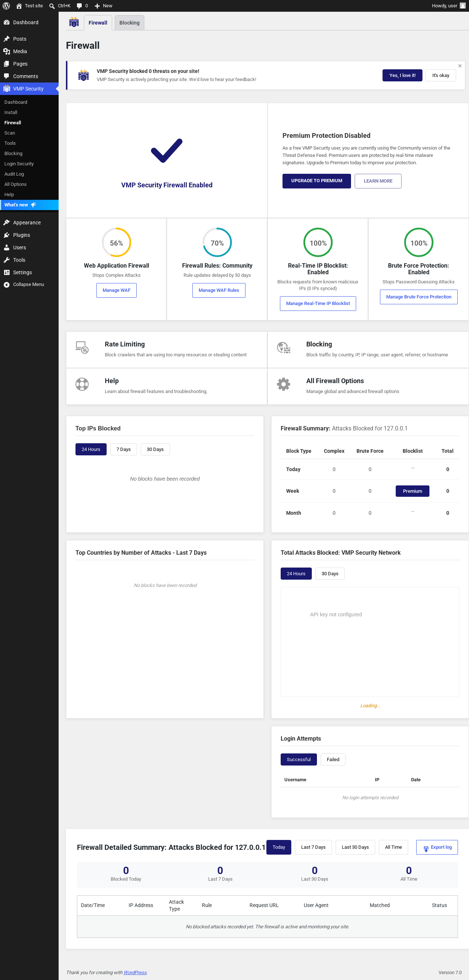
Task: Click the What's new megaphone icon
Action: click(33, 205)
